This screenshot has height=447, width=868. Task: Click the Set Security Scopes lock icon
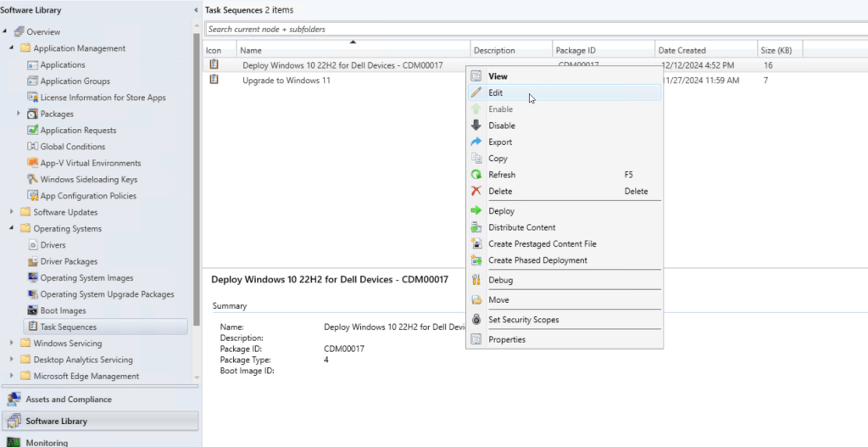(476, 320)
